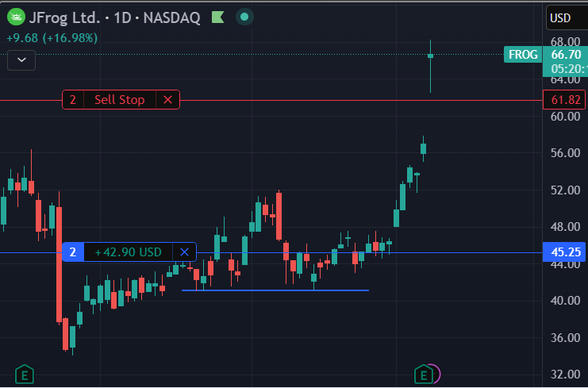Expand the indicator legend chevron
Image resolution: width=588 pixels, height=388 pixels.
(21, 60)
